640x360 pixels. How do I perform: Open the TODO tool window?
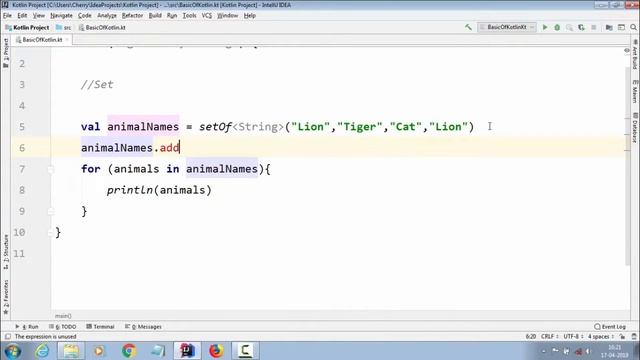tap(62, 327)
